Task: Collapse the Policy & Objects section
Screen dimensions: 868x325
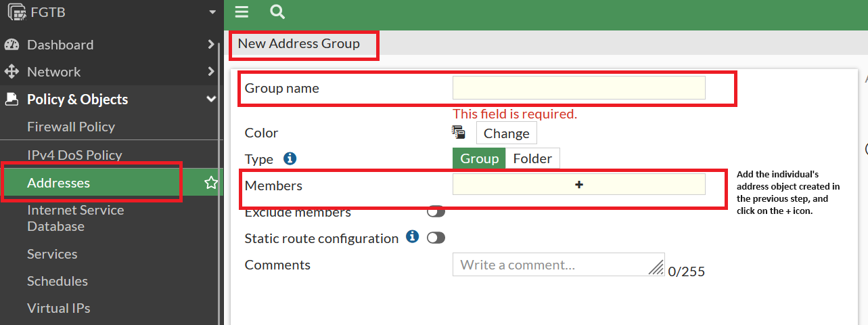Action: tap(211, 99)
